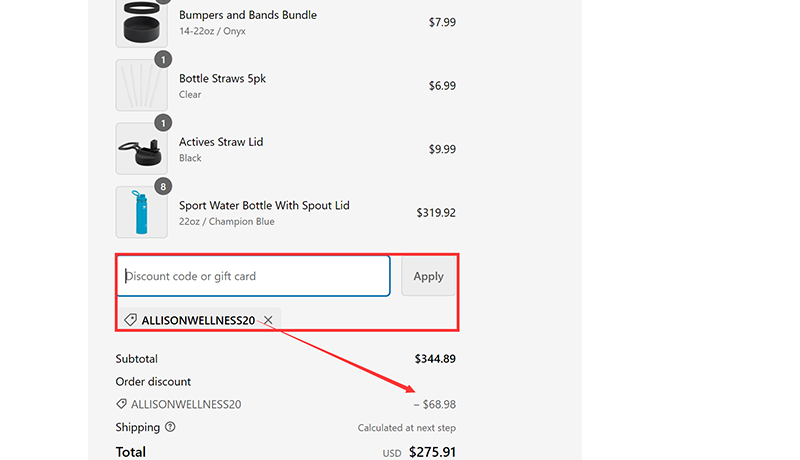Click the Actives Straw Lid product name
Screen dimensions: 800x460
tap(222, 142)
